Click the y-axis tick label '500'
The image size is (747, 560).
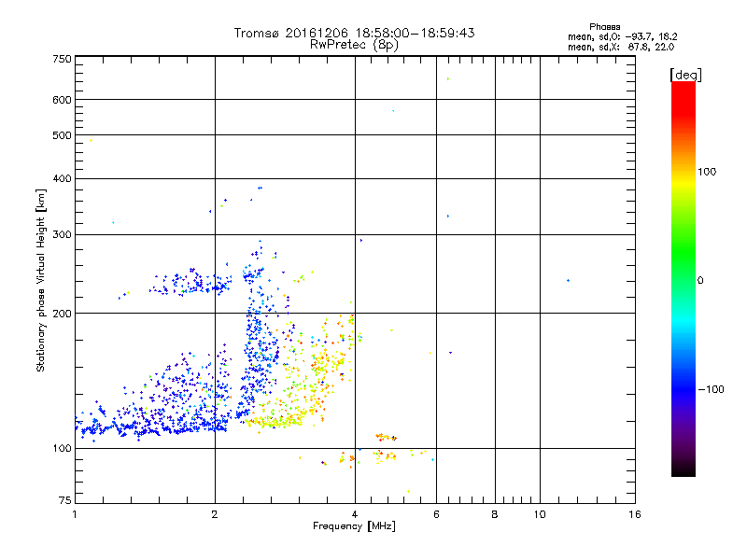(x=63, y=135)
